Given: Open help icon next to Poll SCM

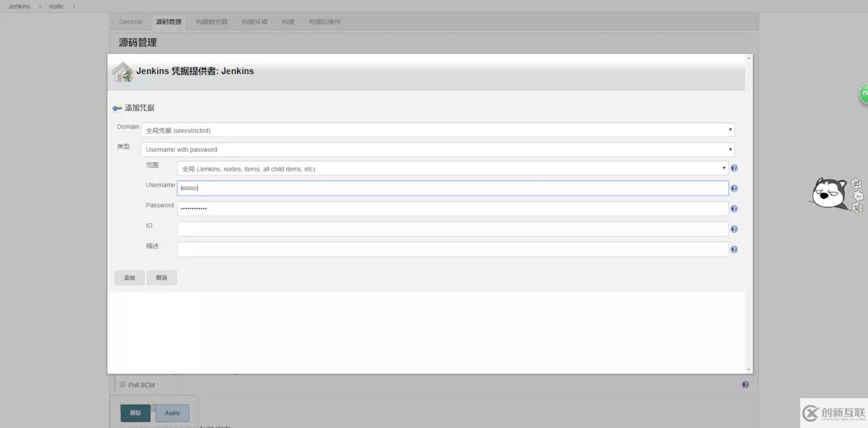Looking at the screenshot, I should [745, 385].
